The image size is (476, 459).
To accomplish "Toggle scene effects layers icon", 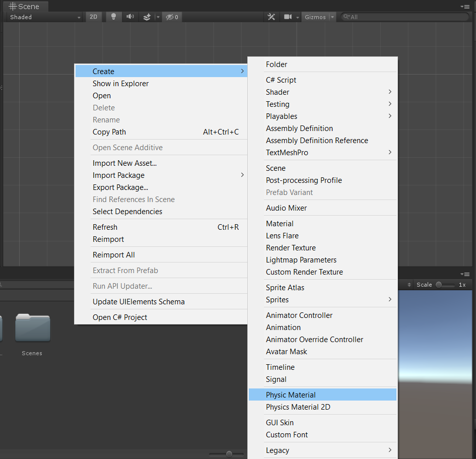I will [x=147, y=17].
